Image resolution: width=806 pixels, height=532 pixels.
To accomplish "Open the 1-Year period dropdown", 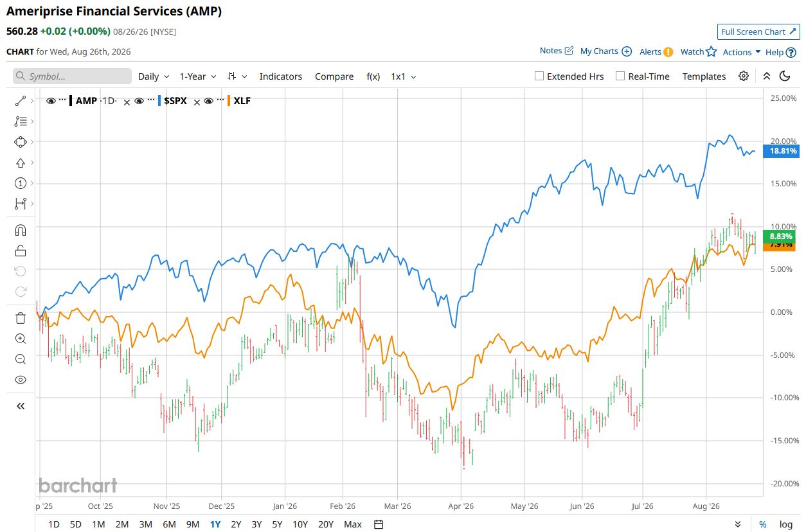I will [x=198, y=76].
